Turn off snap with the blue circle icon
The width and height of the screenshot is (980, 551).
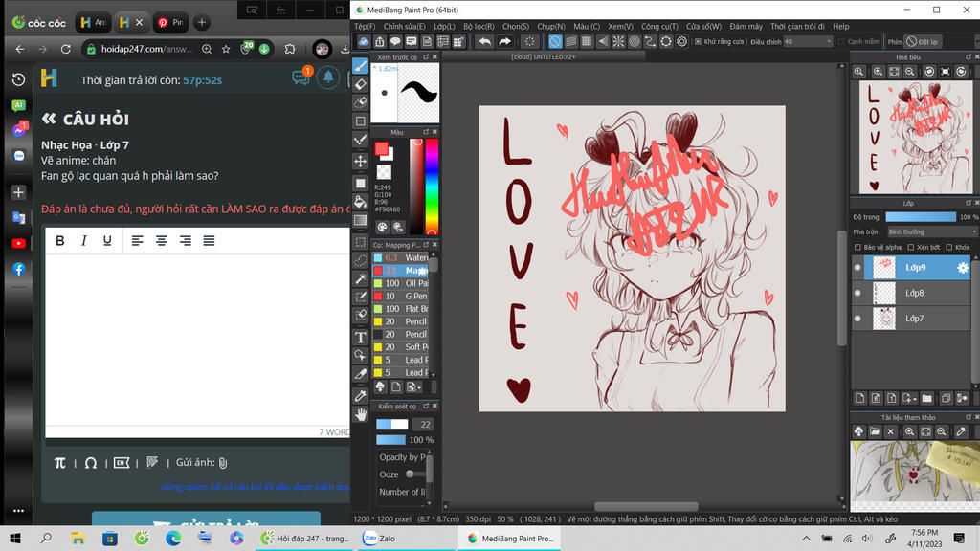click(x=555, y=42)
